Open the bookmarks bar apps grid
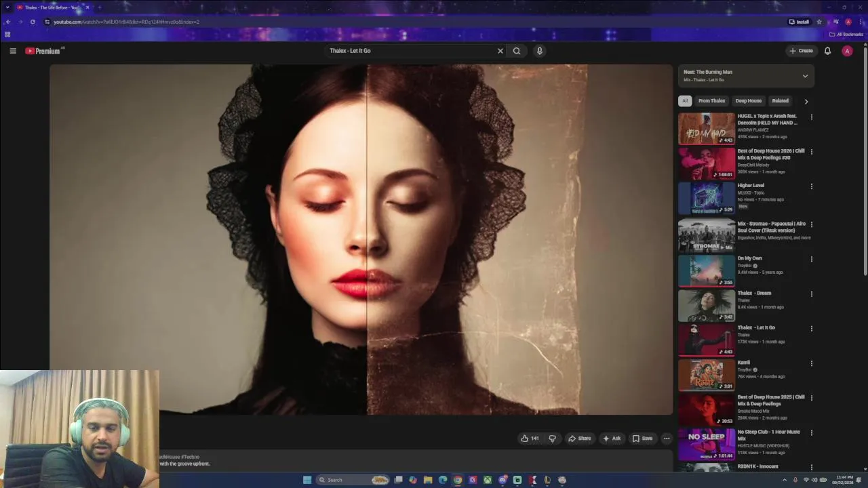 7,34
